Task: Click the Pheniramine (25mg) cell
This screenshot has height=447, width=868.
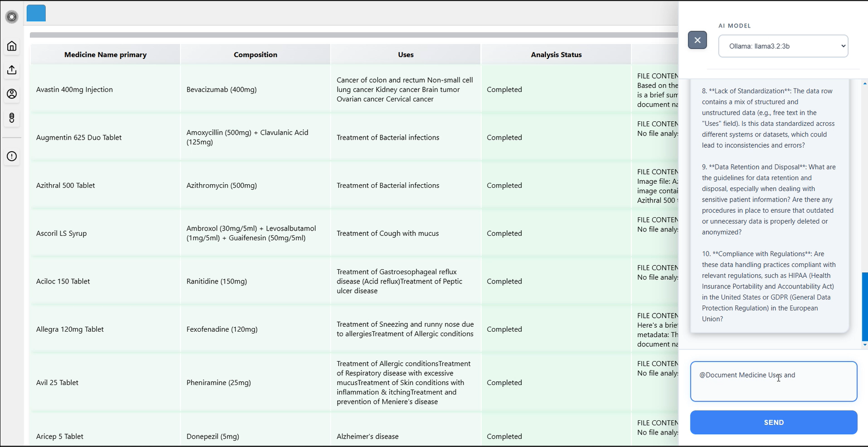Action: point(255,383)
